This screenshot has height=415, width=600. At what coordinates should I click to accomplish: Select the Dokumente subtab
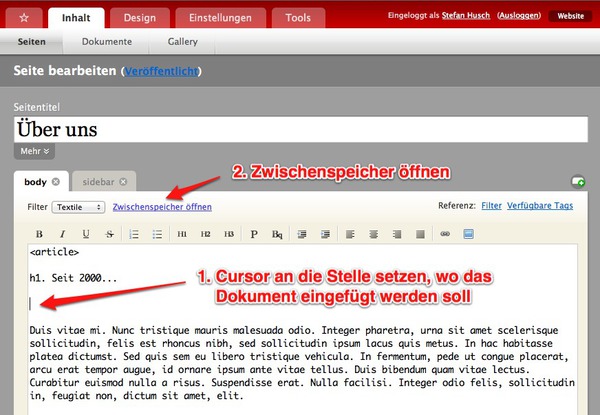pyautogui.click(x=107, y=41)
